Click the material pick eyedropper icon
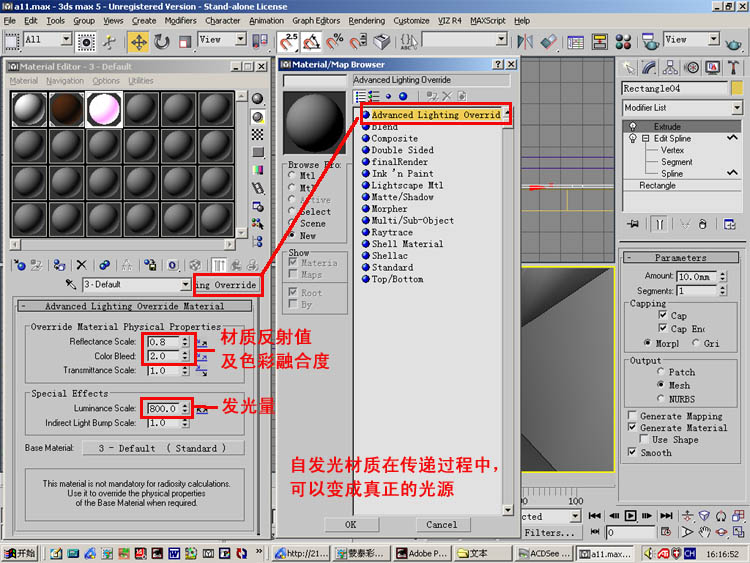750x563 pixels. click(71, 285)
